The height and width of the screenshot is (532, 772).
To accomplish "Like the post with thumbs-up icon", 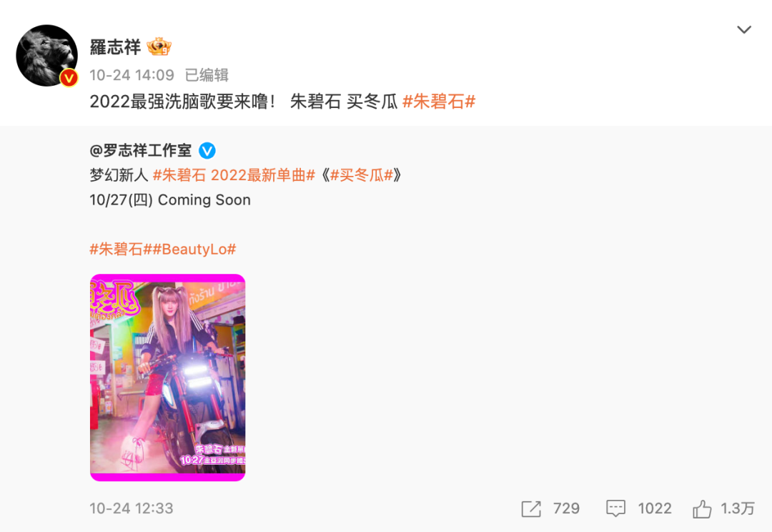I will coord(702,508).
